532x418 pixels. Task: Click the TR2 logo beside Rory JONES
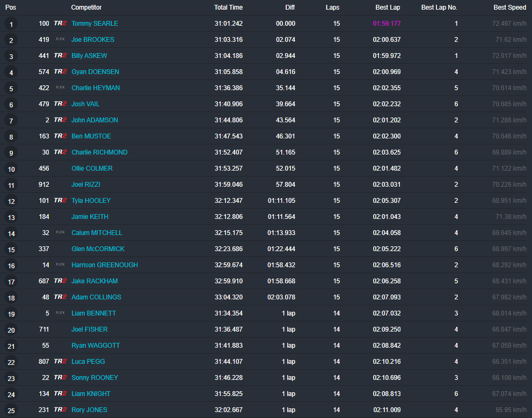(60, 410)
